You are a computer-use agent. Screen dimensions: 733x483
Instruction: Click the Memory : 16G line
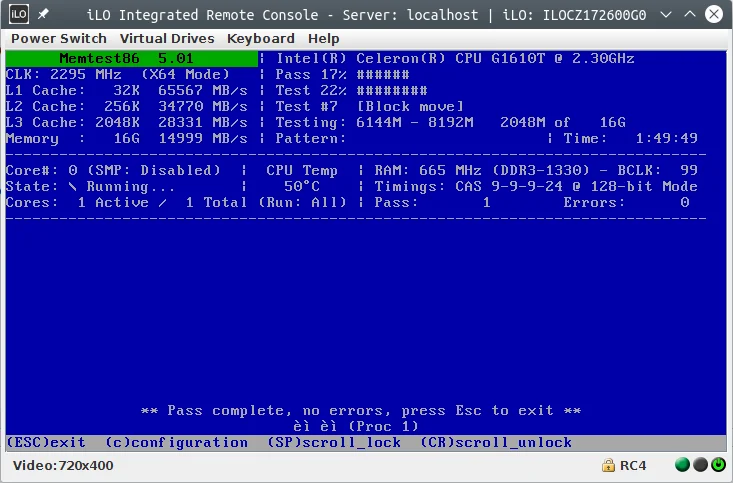click(127, 138)
